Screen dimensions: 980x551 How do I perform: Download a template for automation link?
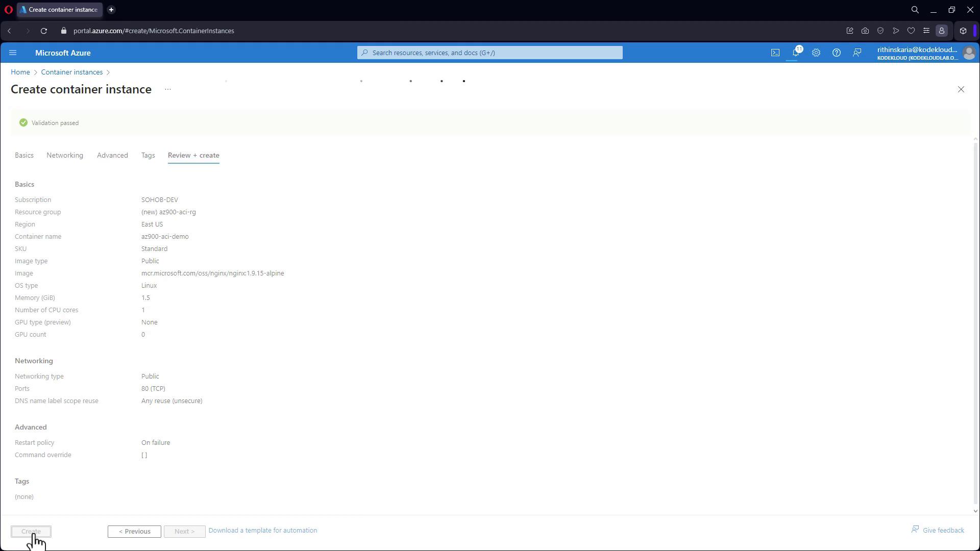pyautogui.click(x=262, y=530)
